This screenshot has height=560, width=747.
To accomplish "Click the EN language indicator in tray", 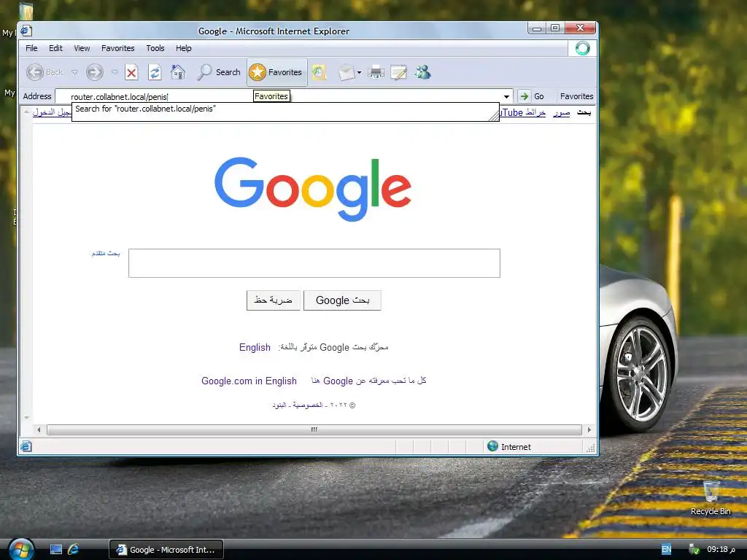I will tap(667, 550).
